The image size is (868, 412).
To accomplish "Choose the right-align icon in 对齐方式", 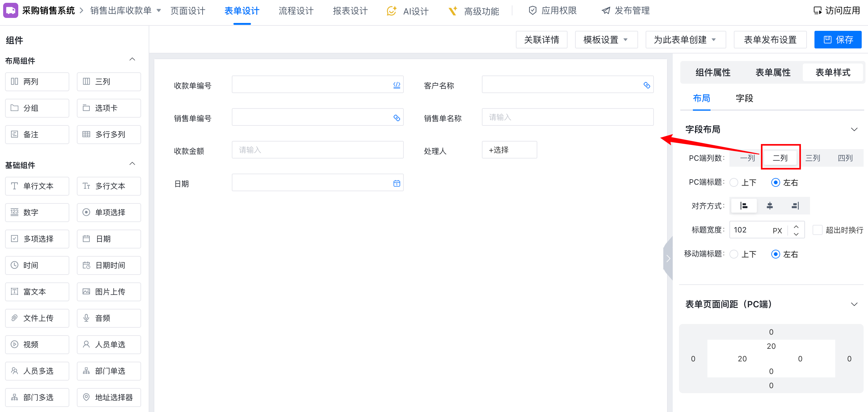I will tap(795, 206).
